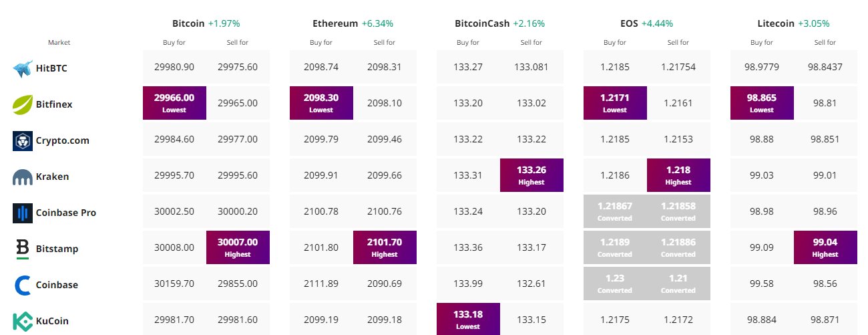Click the Coinbase blue C logo
This screenshot has width=868, height=335.
[x=23, y=285]
